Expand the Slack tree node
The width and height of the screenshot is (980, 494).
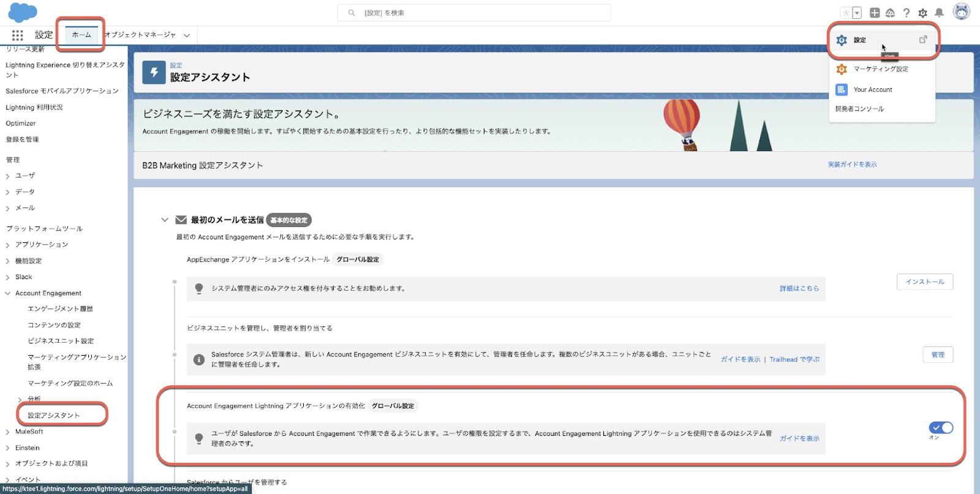(8, 277)
